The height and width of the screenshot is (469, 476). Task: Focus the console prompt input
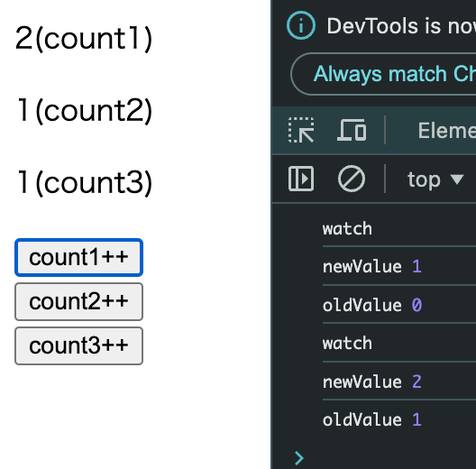pos(386,458)
